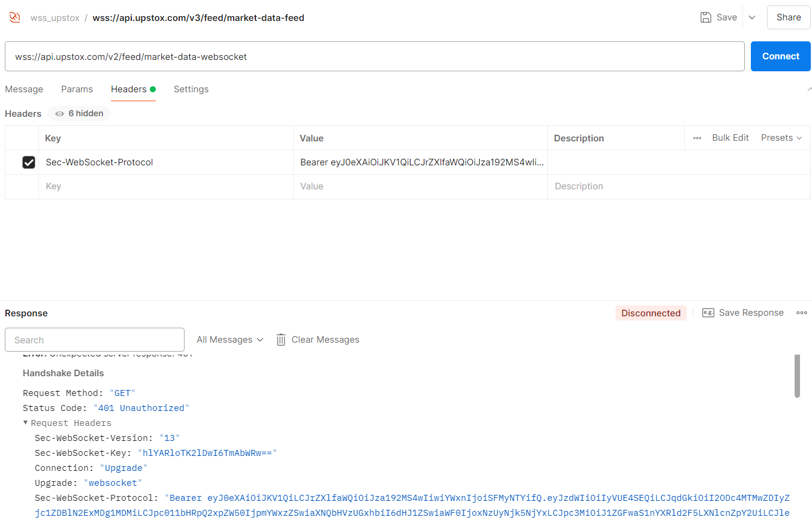Click the Search messages input field
The width and height of the screenshot is (812, 520).
[x=95, y=340]
